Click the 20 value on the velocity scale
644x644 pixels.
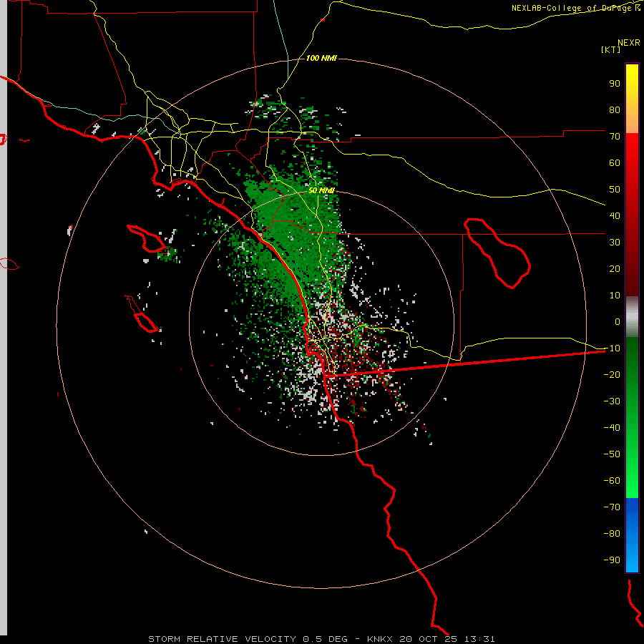click(x=615, y=268)
